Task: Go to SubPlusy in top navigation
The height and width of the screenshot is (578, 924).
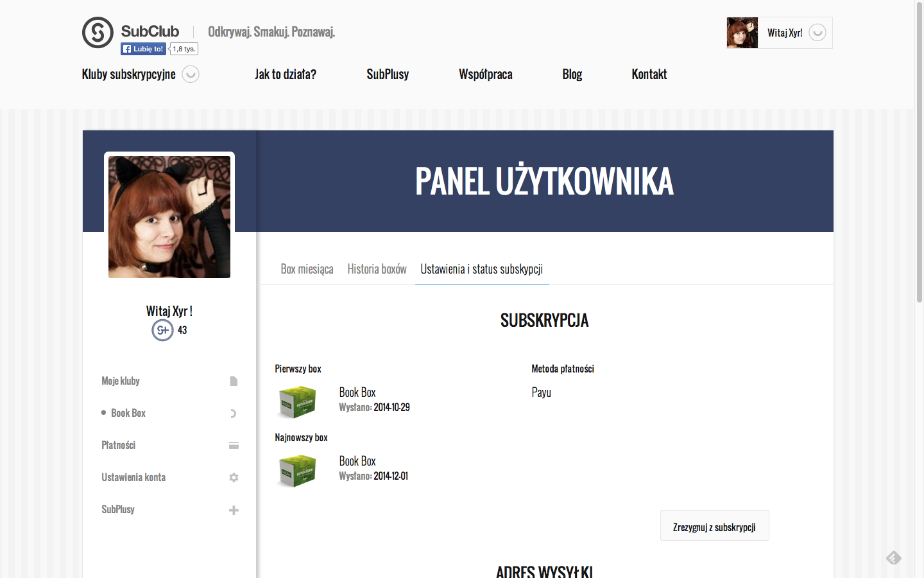Action: pyautogui.click(x=388, y=74)
